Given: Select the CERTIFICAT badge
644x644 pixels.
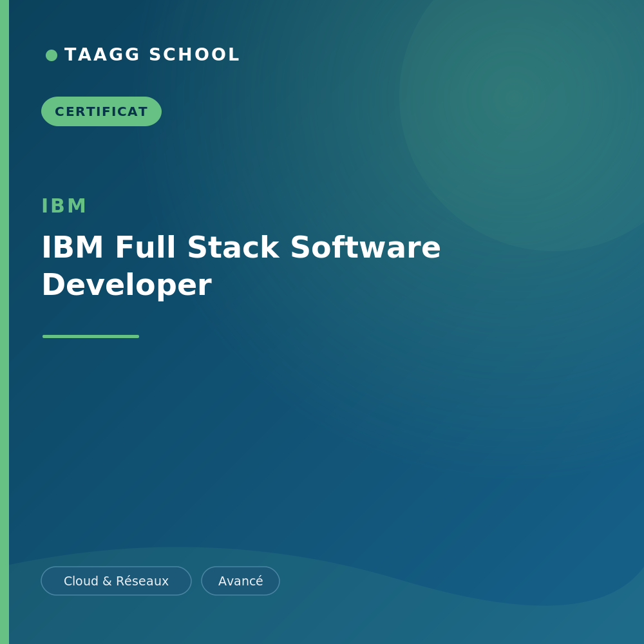Looking at the screenshot, I should coord(102,111).
